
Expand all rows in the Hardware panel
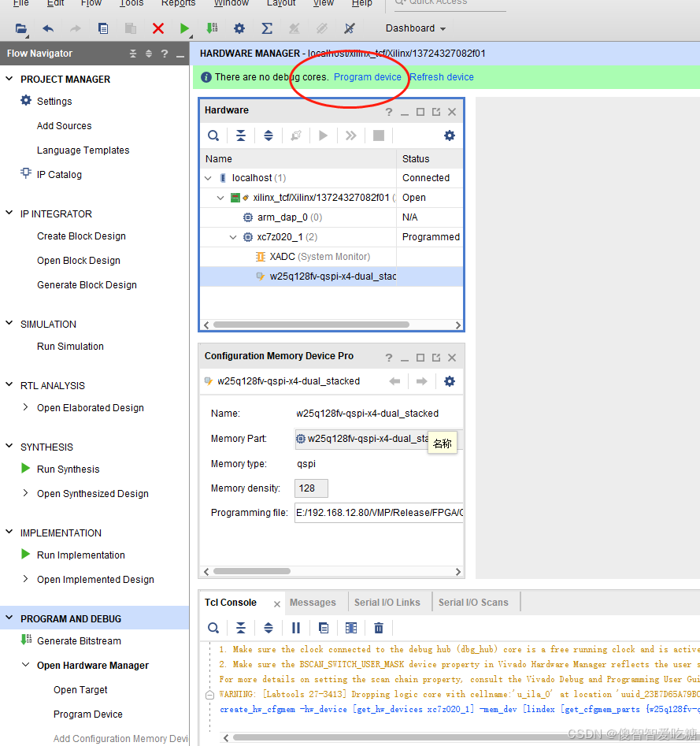[269, 136]
